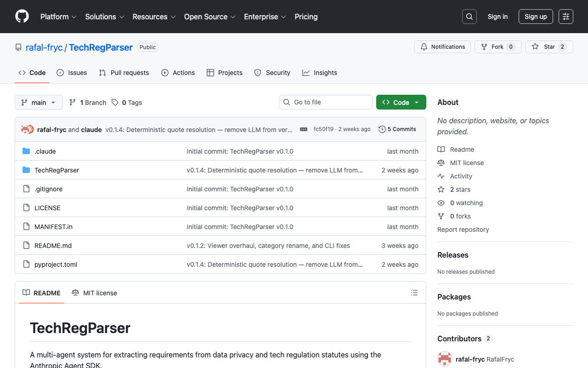Open the README outline list icon
Image resolution: width=588 pixels, height=368 pixels.
414,293
